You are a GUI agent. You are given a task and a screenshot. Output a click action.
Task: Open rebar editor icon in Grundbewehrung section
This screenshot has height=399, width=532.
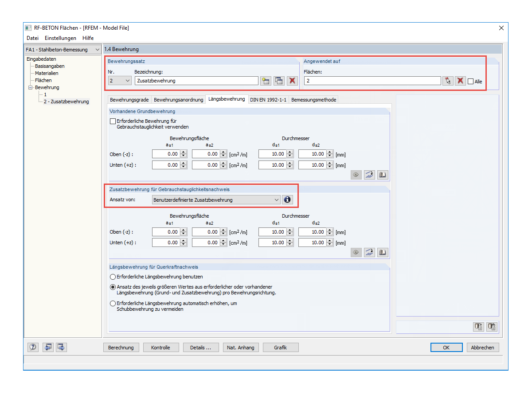point(369,175)
